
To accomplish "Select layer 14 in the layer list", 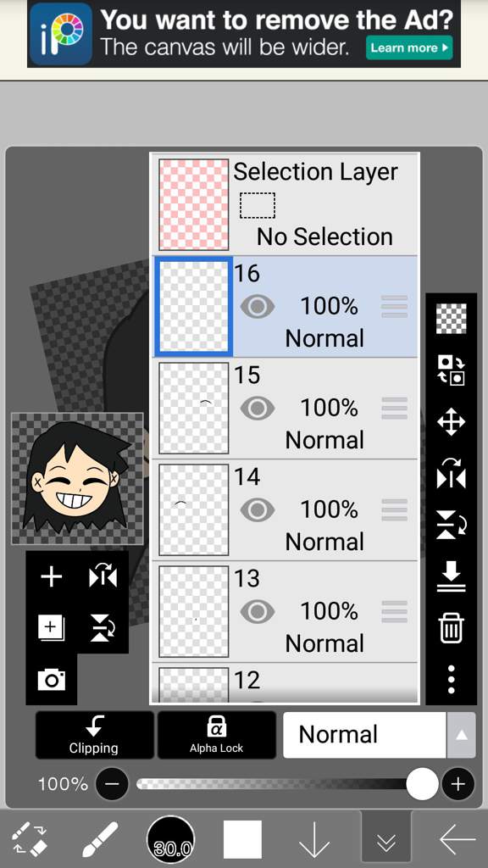I will (285, 509).
